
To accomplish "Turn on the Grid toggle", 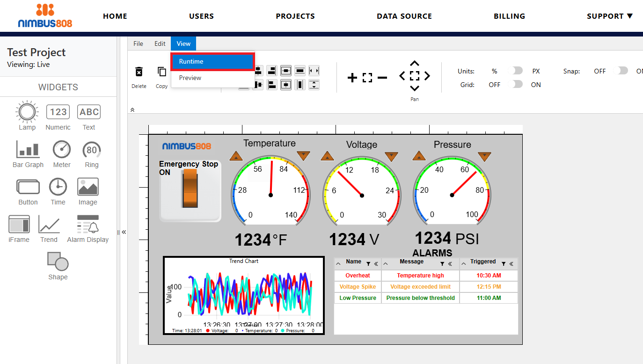I will [516, 84].
